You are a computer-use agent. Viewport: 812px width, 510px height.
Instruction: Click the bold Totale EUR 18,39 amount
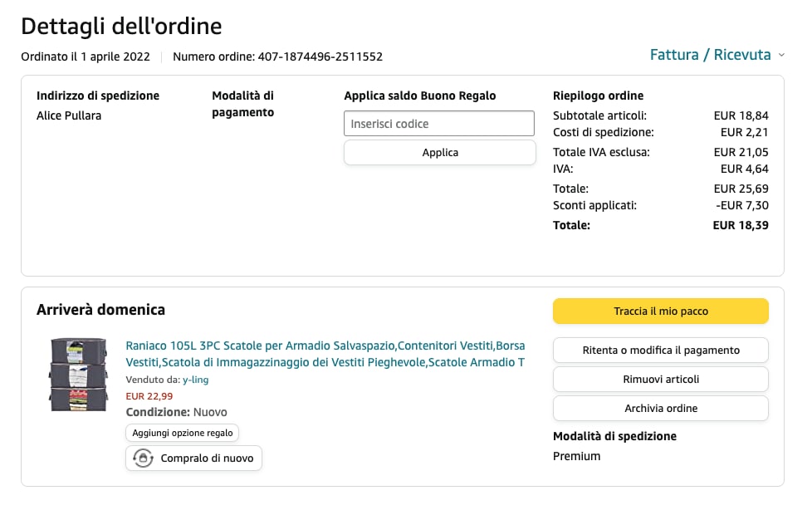tap(740, 225)
